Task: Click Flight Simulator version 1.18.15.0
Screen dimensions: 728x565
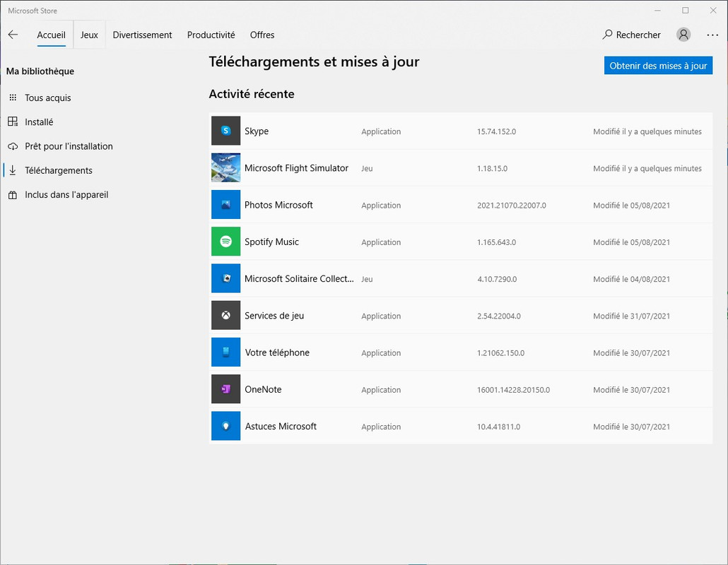Action: [x=492, y=168]
